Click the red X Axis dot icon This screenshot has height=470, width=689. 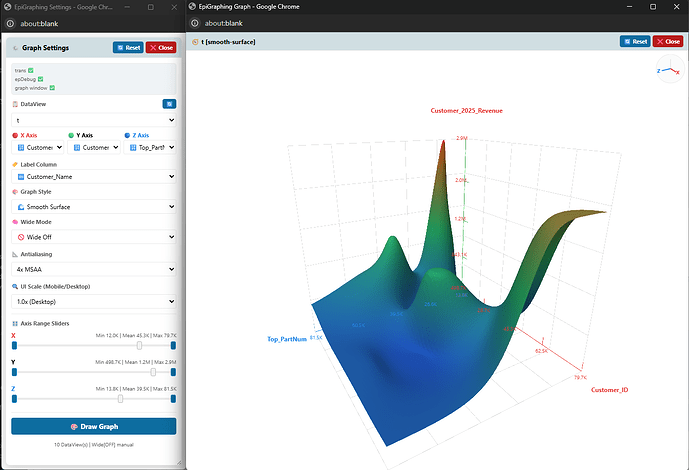[15, 135]
